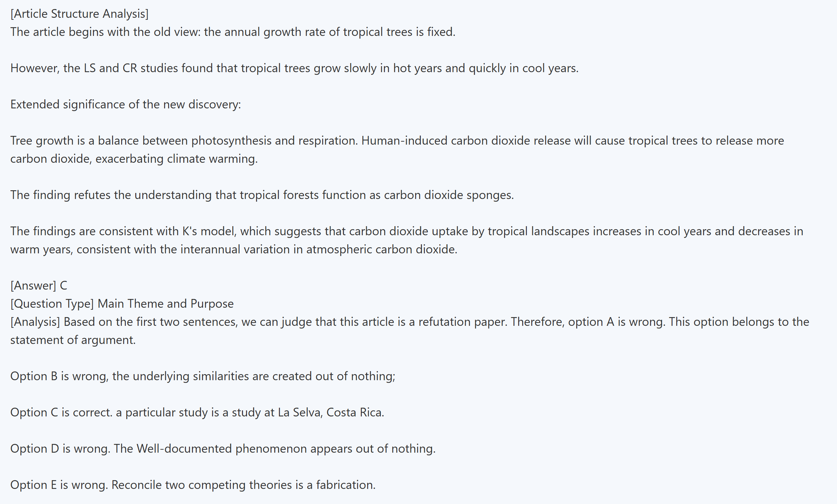Screen dimensions: 837x504
Task: Click the phrase statement of argument
Action: click(73, 340)
